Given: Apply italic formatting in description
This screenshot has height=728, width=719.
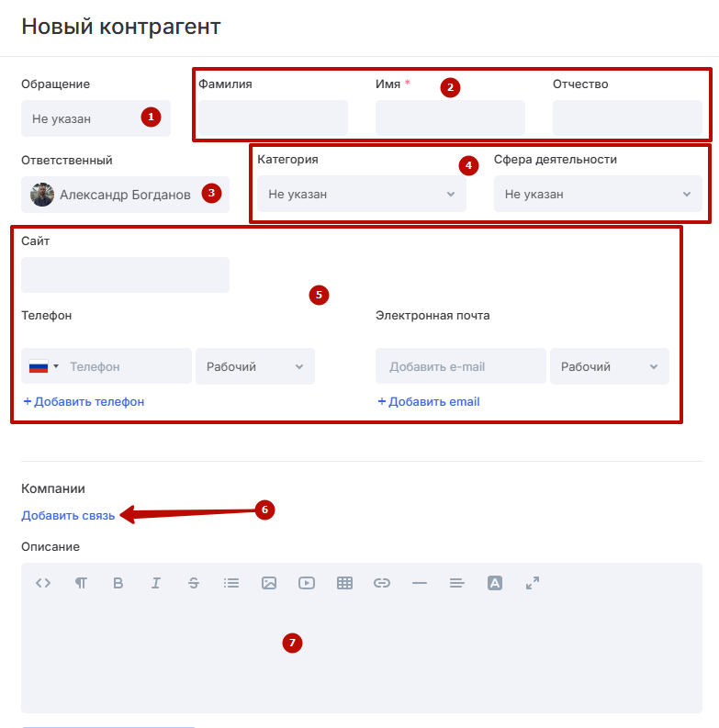Looking at the screenshot, I should (x=156, y=583).
